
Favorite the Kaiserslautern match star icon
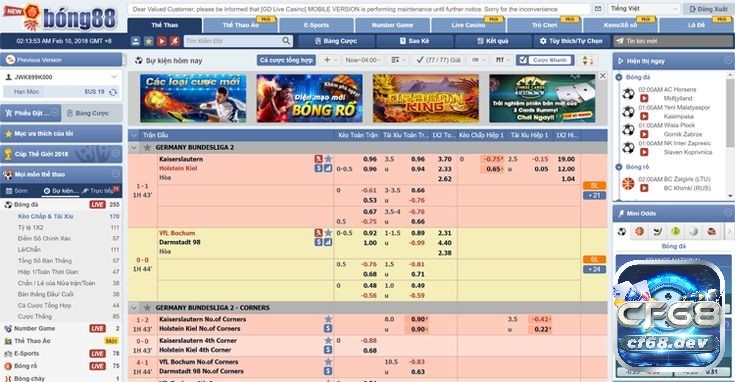328,159
